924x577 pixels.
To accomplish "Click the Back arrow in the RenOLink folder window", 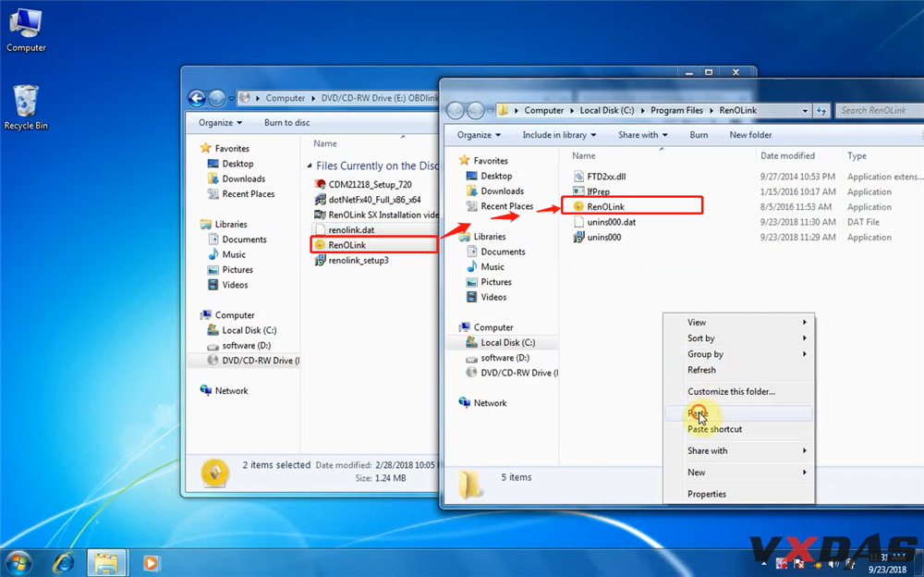I will (x=456, y=110).
